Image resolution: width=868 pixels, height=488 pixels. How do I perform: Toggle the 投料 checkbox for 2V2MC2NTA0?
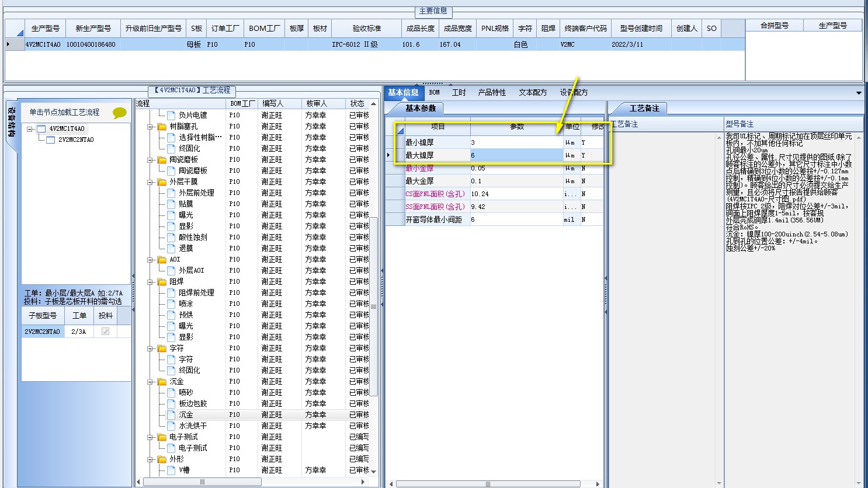point(105,331)
